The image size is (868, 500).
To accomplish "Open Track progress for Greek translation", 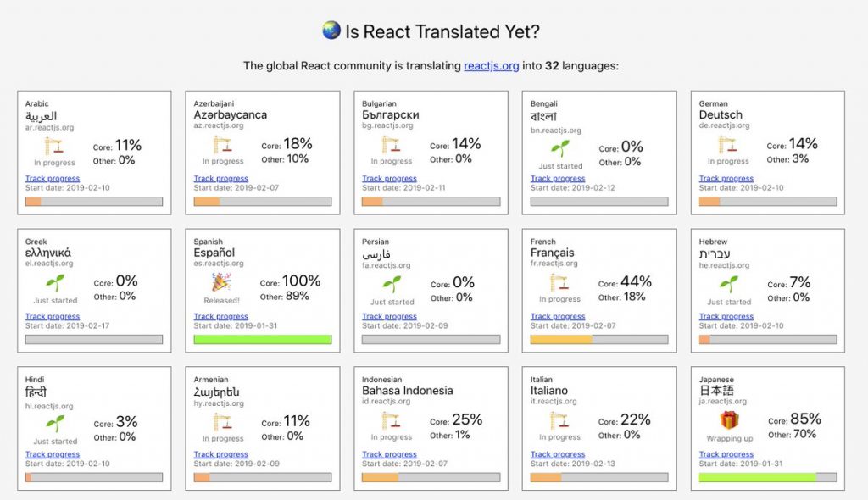I will [53, 317].
